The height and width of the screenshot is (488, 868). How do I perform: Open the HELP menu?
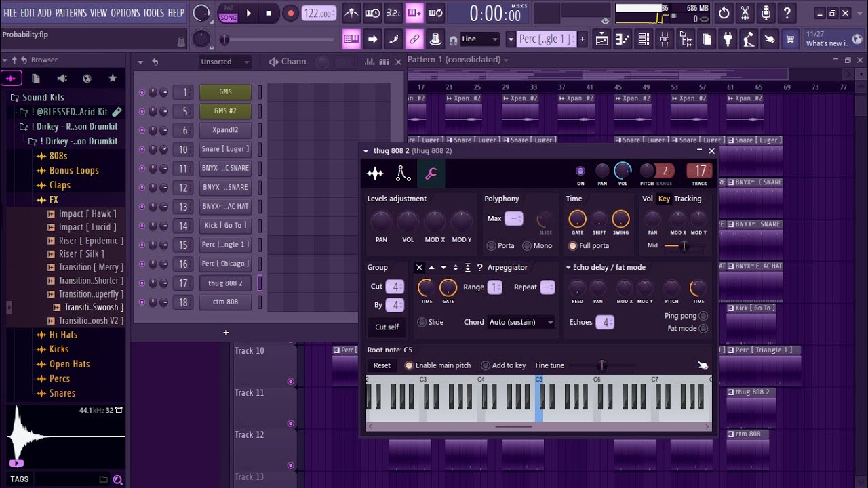point(176,13)
